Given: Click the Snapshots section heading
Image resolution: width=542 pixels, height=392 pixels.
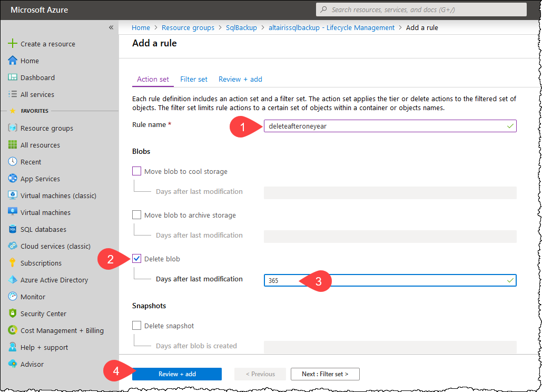Looking at the screenshot, I should pyautogui.click(x=149, y=306).
